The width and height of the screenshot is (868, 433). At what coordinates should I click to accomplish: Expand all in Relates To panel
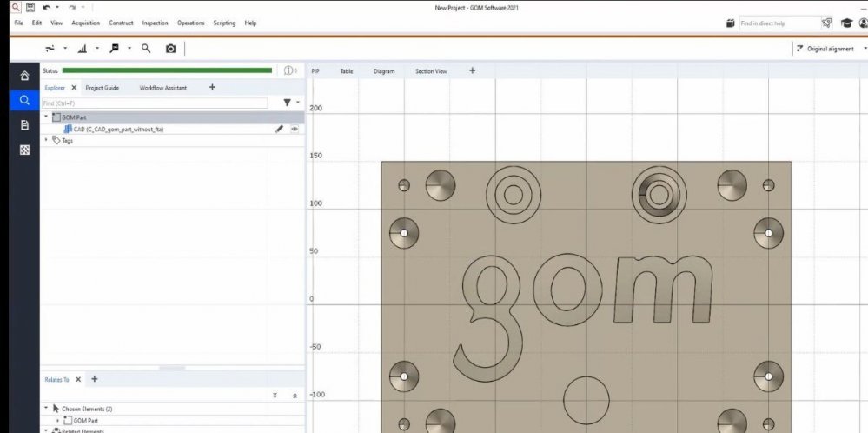click(x=275, y=396)
